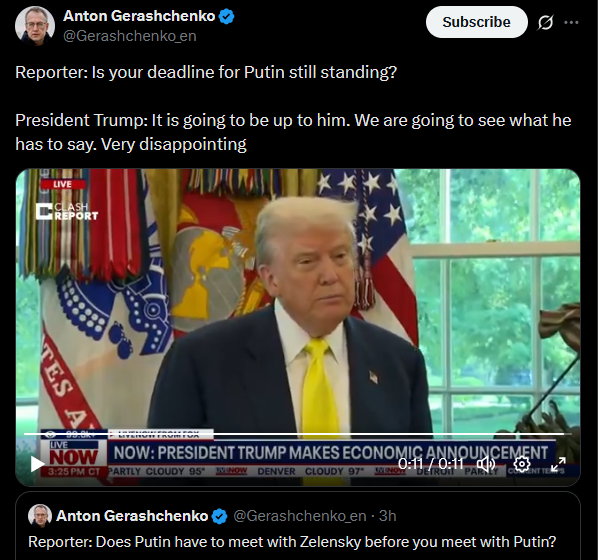Open the quoted tweet's 3h timestamp
This screenshot has width=598, height=560.
(x=387, y=516)
